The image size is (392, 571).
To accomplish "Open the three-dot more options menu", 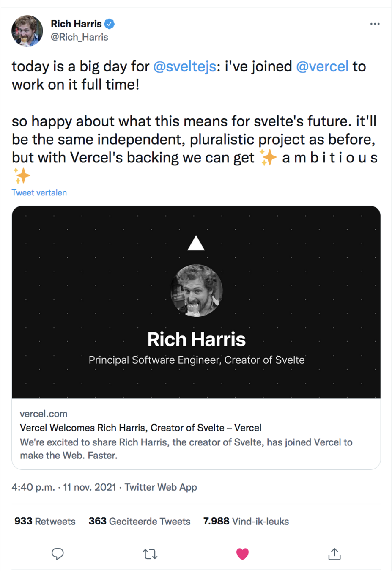I will pyautogui.click(x=375, y=24).
